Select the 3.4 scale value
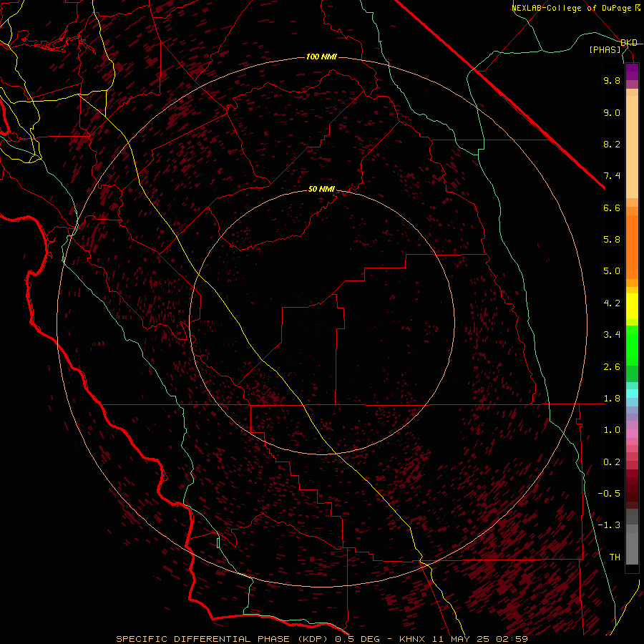 [612, 335]
